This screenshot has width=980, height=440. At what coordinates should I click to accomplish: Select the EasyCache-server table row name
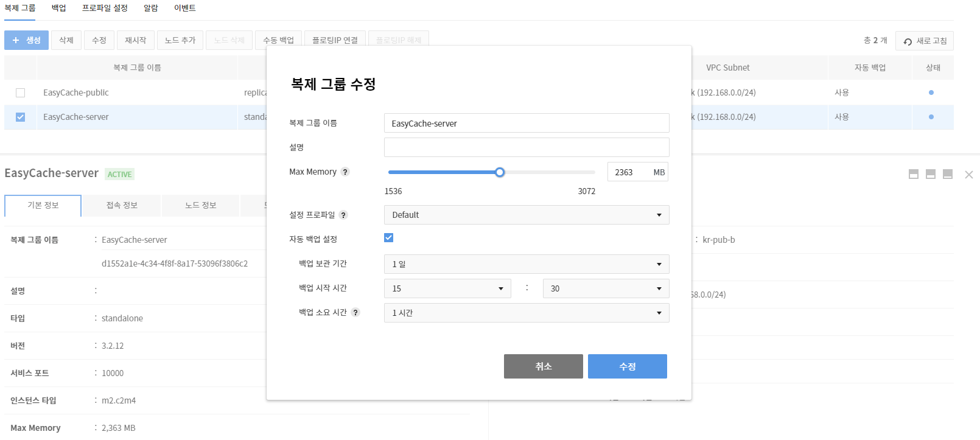pyautogui.click(x=76, y=117)
